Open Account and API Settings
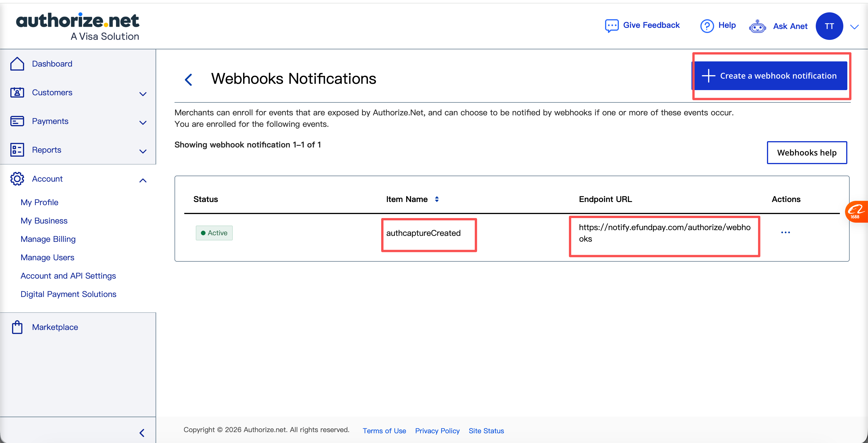This screenshot has height=443, width=868. 68,275
